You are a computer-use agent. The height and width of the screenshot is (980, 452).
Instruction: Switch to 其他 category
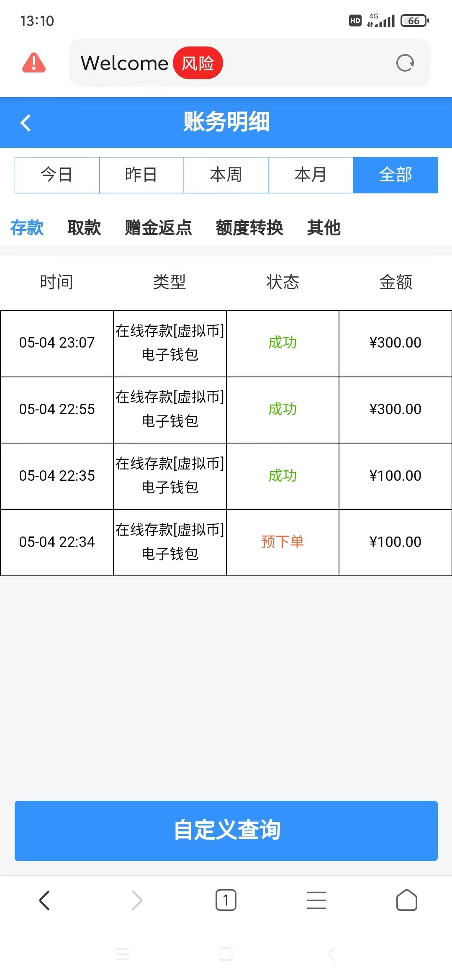324,228
